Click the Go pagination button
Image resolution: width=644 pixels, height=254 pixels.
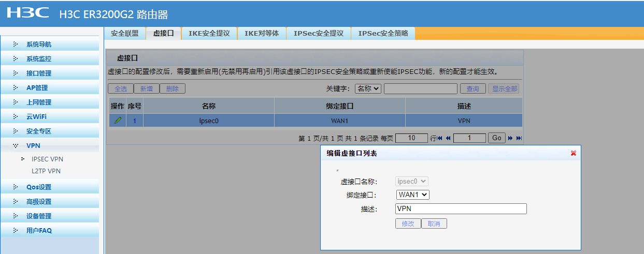(497, 138)
